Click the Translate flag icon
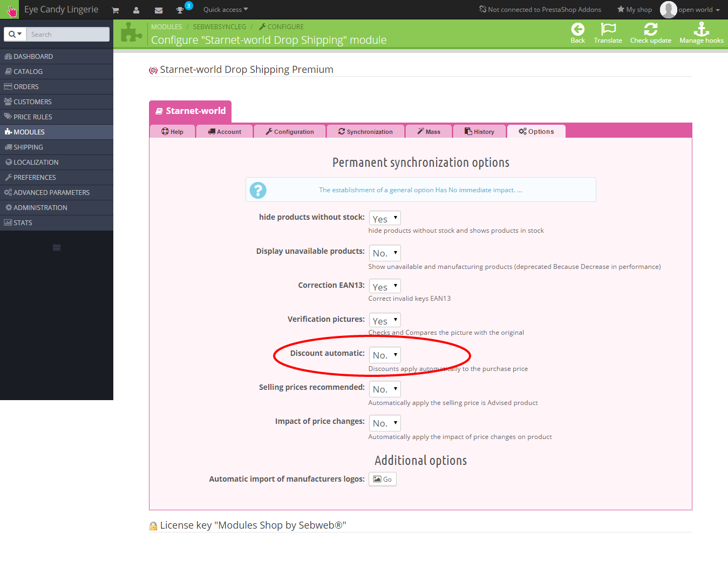 [x=608, y=29]
